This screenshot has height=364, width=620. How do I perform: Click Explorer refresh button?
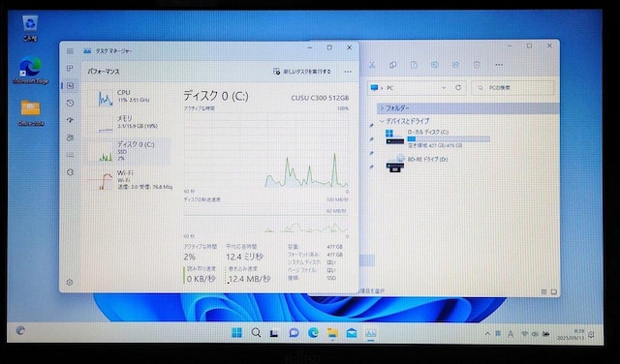point(458,88)
